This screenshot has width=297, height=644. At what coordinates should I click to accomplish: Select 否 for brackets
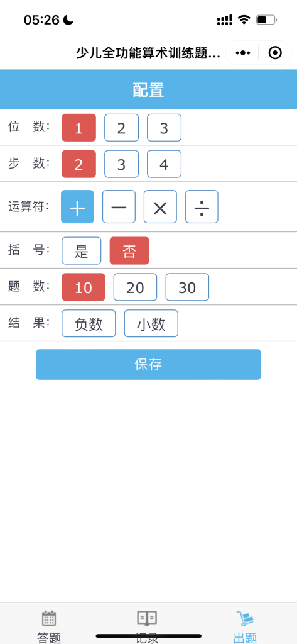pyautogui.click(x=129, y=250)
